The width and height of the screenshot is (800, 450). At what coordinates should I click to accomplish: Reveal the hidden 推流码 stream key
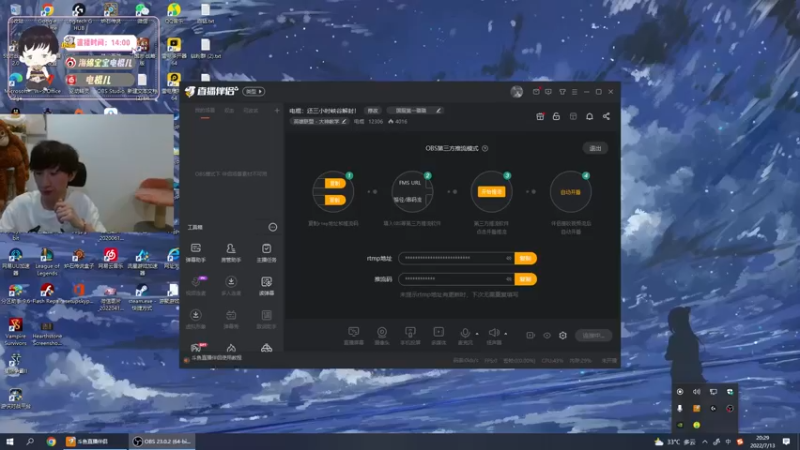click(x=509, y=279)
